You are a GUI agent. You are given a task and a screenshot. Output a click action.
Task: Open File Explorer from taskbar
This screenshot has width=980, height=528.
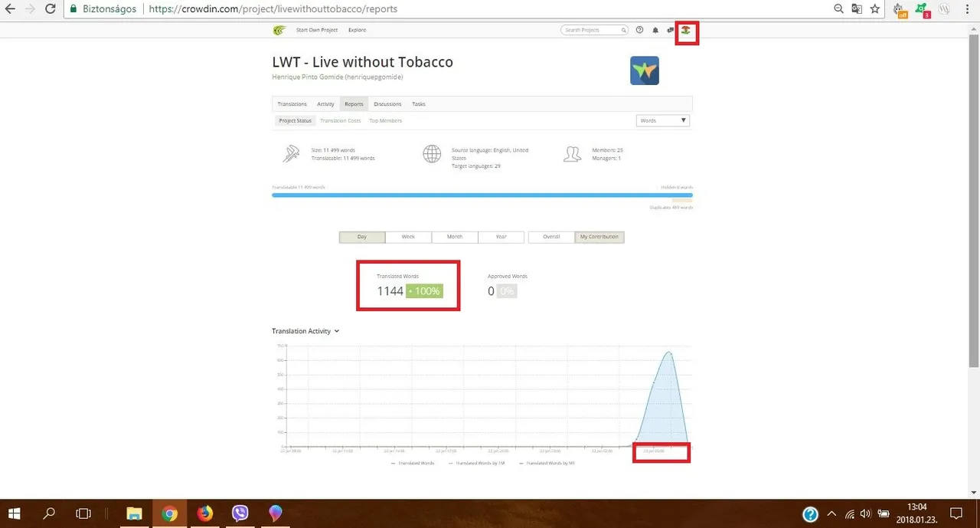pyautogui.click(x=134, y=513)
